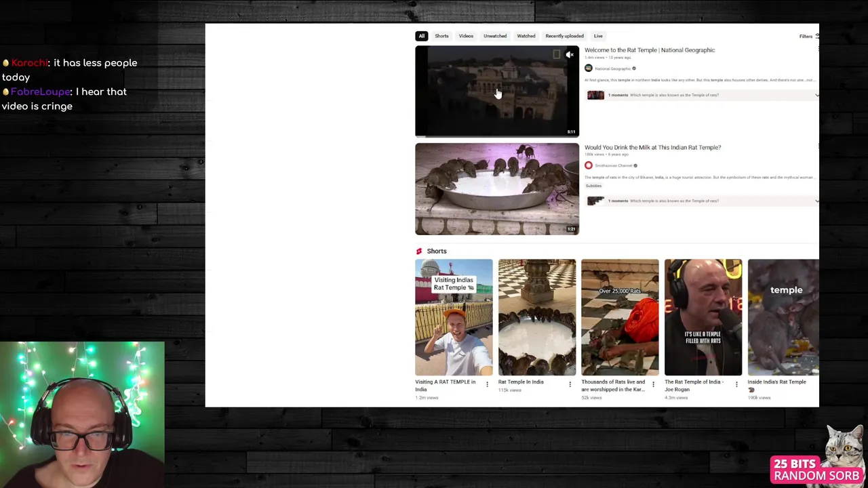Image resolution: width=868 pixels, height=488 pixels.
Task: Select the Shorts filter chip
Action: point(441,36)
